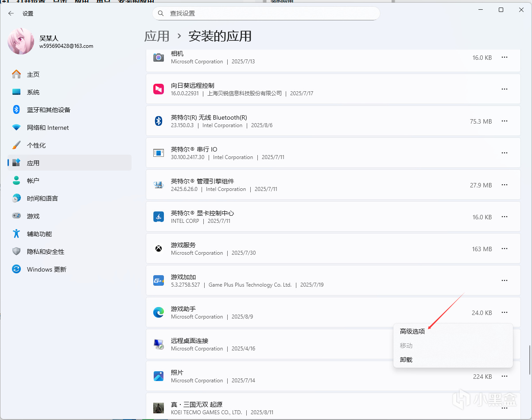Click the Wi-Fi icon beside 网络和 Internet

coord(16,128)
